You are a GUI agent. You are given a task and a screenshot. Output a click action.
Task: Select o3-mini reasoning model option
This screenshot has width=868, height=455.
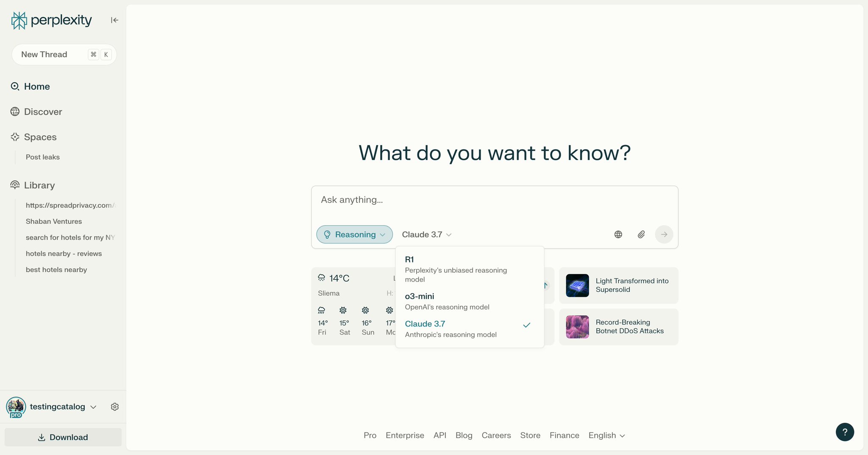(470, 301)
